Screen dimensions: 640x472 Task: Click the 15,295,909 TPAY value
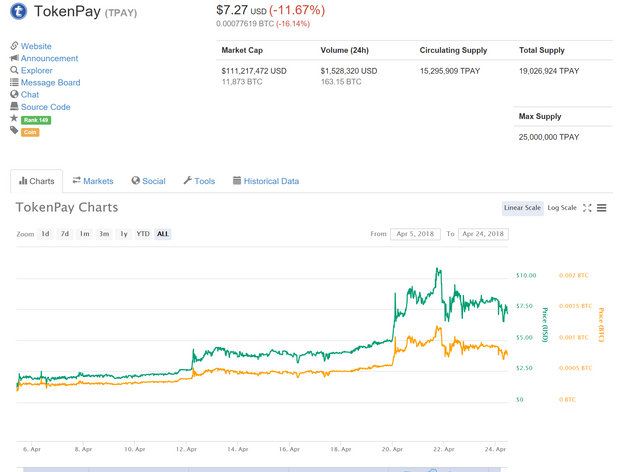tap(450, 71)
